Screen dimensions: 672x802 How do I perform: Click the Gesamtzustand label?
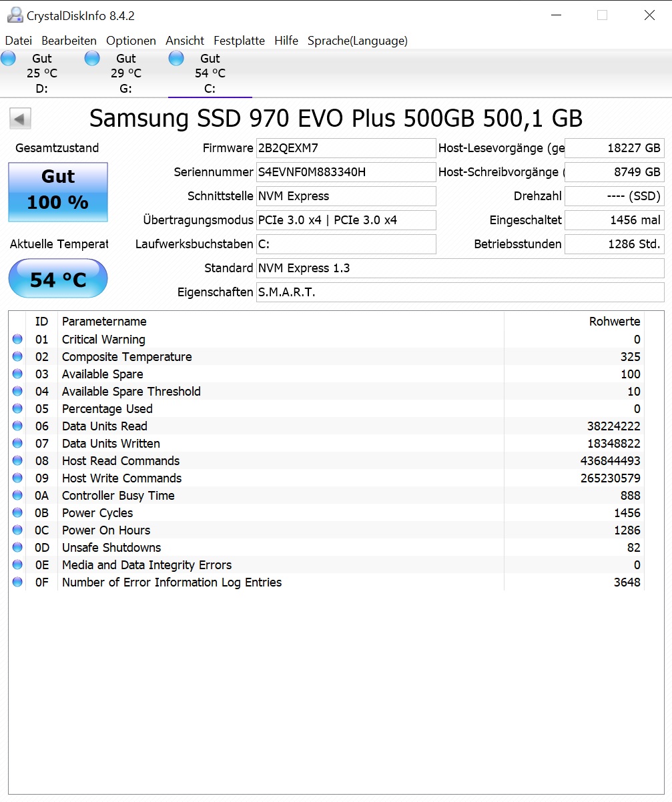tap(57, 148)
